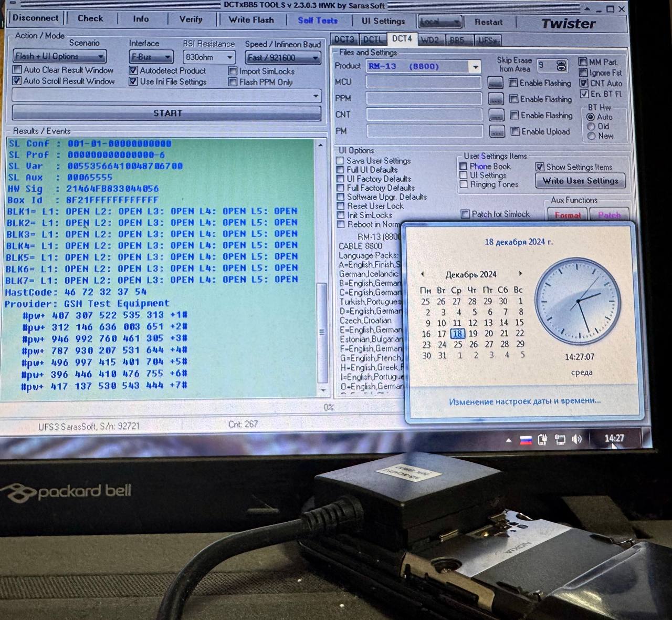Enable the MM Part checkbox
This screenshot has height=620, width=672.
click(583, 61)
